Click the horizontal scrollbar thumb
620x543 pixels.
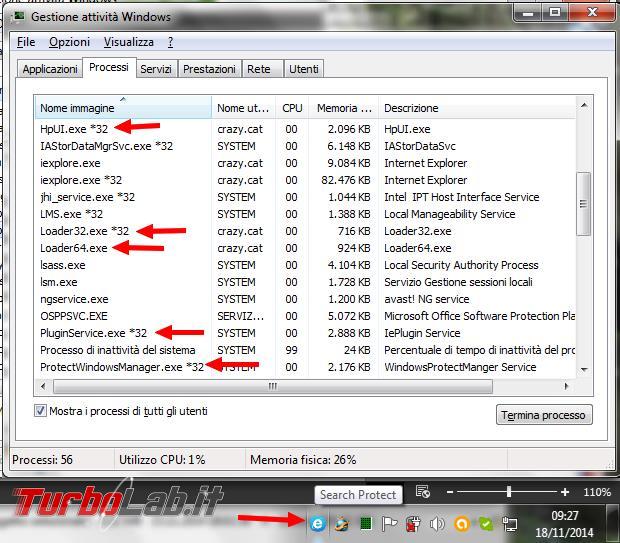coord(273,386)
